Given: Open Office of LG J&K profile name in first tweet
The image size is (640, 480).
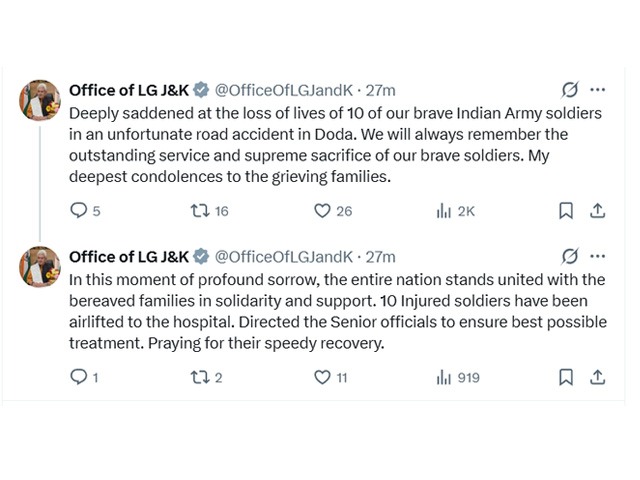Looking at the screenshot, I should pos(129,89).
